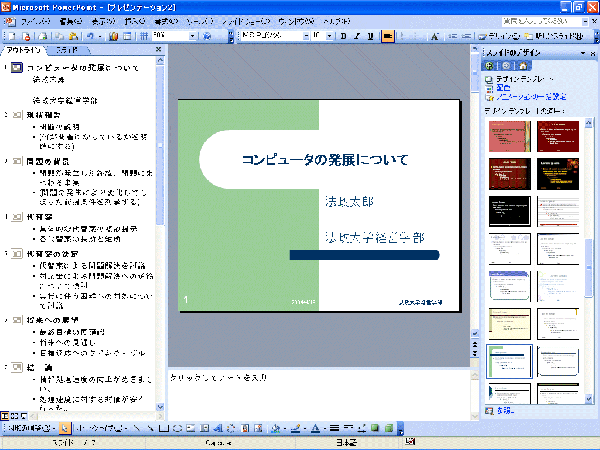This screenshot has width=600, height=450.
Task: Click the Increase Font Size icon
Action: pyautogui.click(x=434, y=36)
